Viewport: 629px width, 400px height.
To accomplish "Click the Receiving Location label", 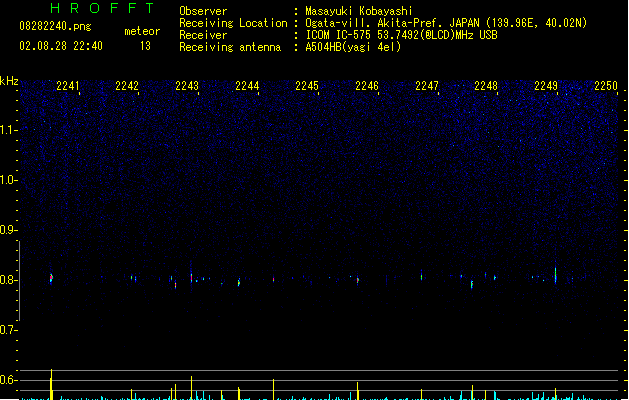I will point(233,23).
